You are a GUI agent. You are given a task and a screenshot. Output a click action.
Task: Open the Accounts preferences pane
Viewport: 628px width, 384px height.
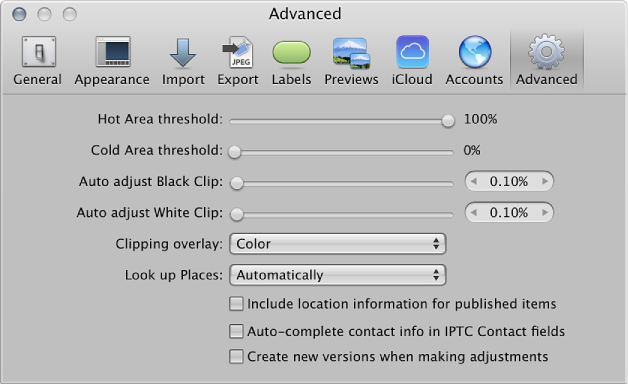tap(474, 61)
